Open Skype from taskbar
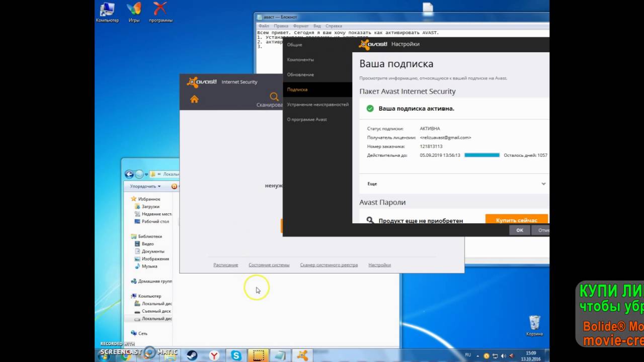This screenshot has height=362, width=644. tap(236, 355)
